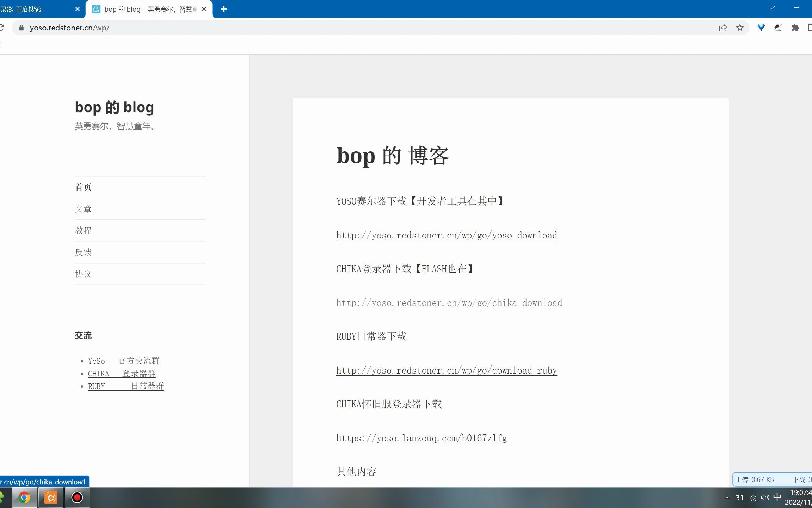Open the RUBY 日常器群 link

point(126,386)
